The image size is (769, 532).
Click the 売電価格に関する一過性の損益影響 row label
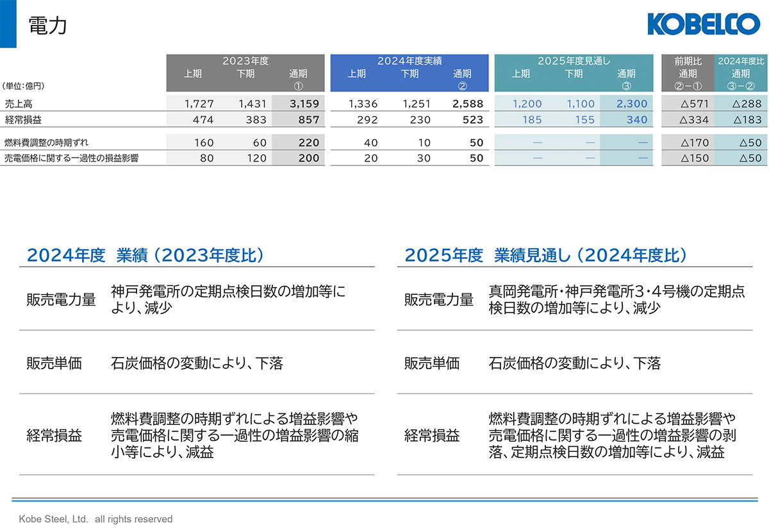click(71, 158)
